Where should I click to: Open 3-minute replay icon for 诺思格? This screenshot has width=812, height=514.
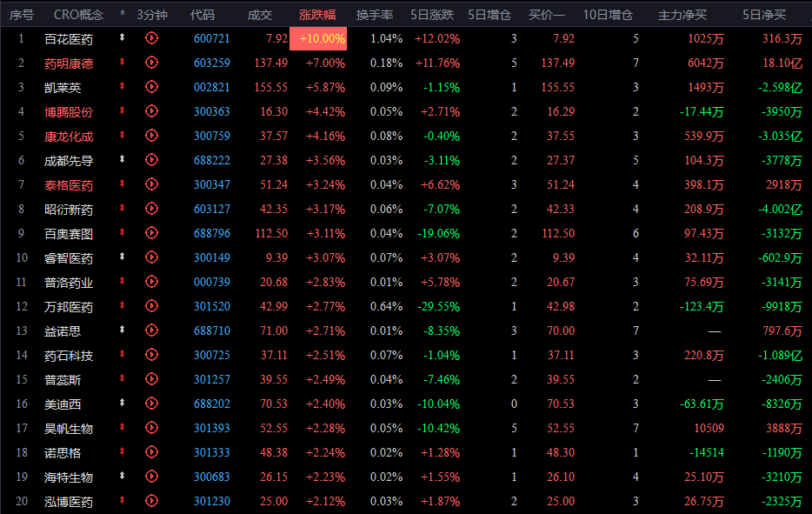click(x=151, y=452)
